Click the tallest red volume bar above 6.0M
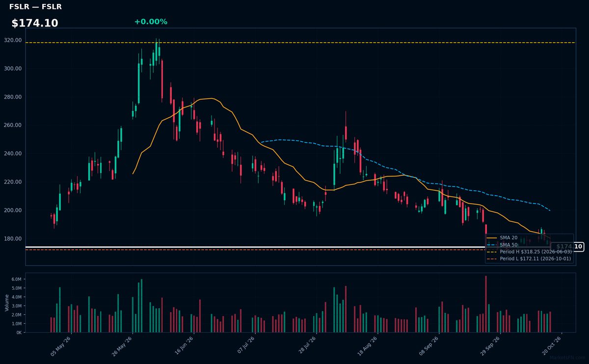The height and width of the screenshot is (364, 589). click(486, 304)
